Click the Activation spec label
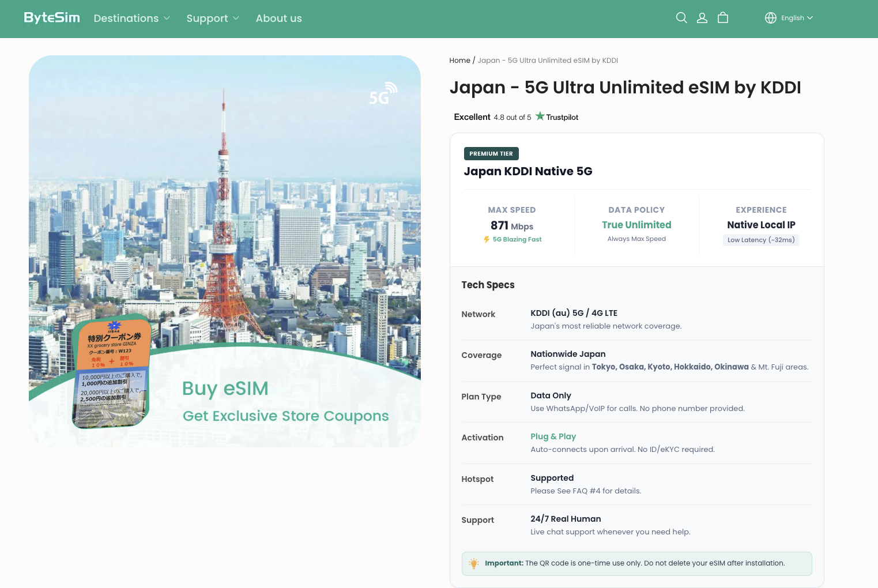Image resolution: width=878 pixels, height=588 pixels. point(483,438)
